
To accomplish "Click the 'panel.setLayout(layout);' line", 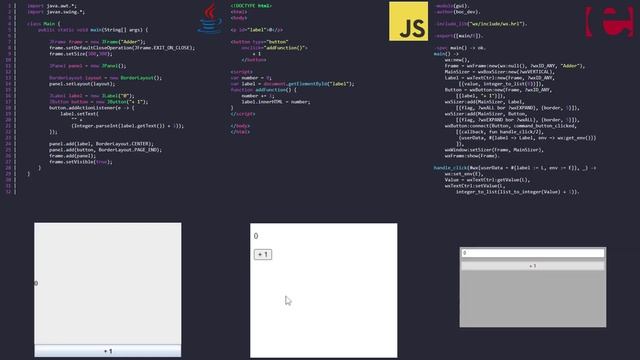I will pyautogui.click(x=82, y=84).
